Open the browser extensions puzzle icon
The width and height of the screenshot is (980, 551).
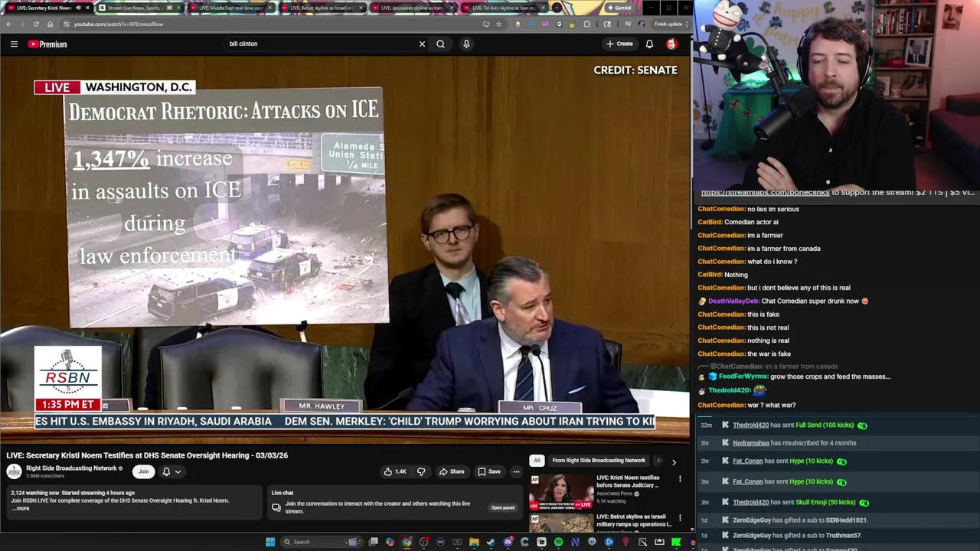(x=587, y=24)
